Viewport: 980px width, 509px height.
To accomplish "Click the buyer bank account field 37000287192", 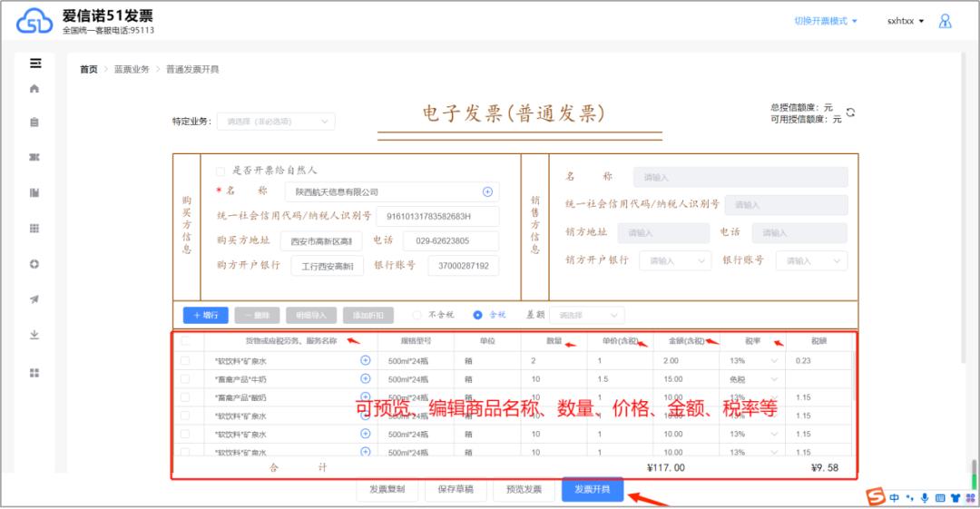I will click(x=463, y=266).
